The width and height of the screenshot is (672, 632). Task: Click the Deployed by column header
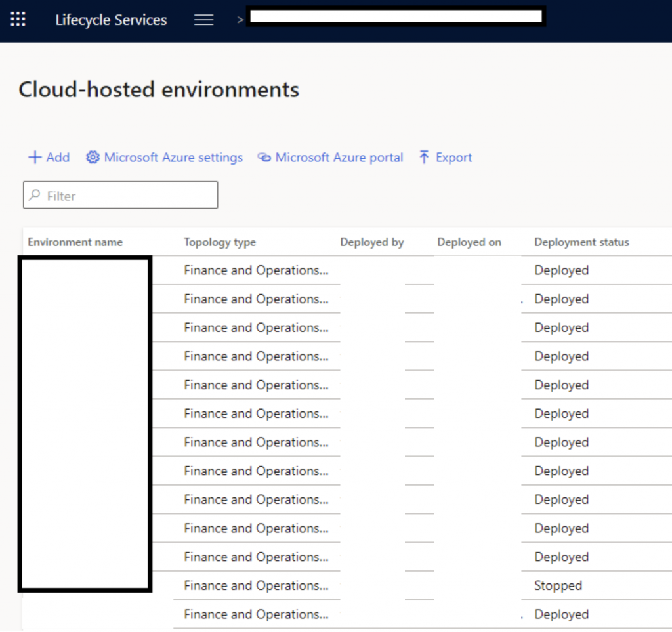tap(372, 242)
